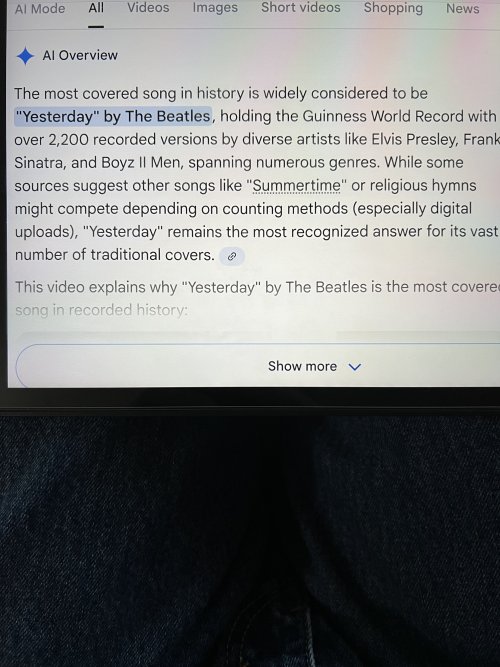Switch to the AI Mode tab
500x667 pixels.
click(x=40, y=9)
